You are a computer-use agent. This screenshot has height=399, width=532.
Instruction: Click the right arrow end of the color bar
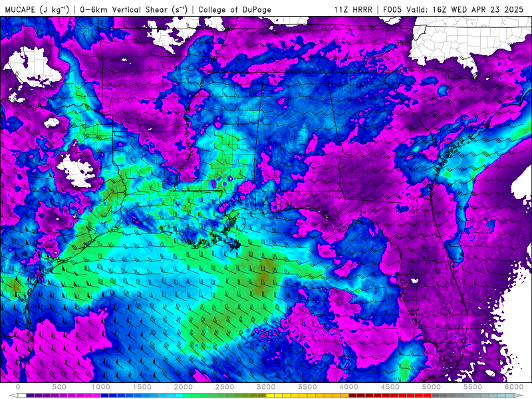519,396
